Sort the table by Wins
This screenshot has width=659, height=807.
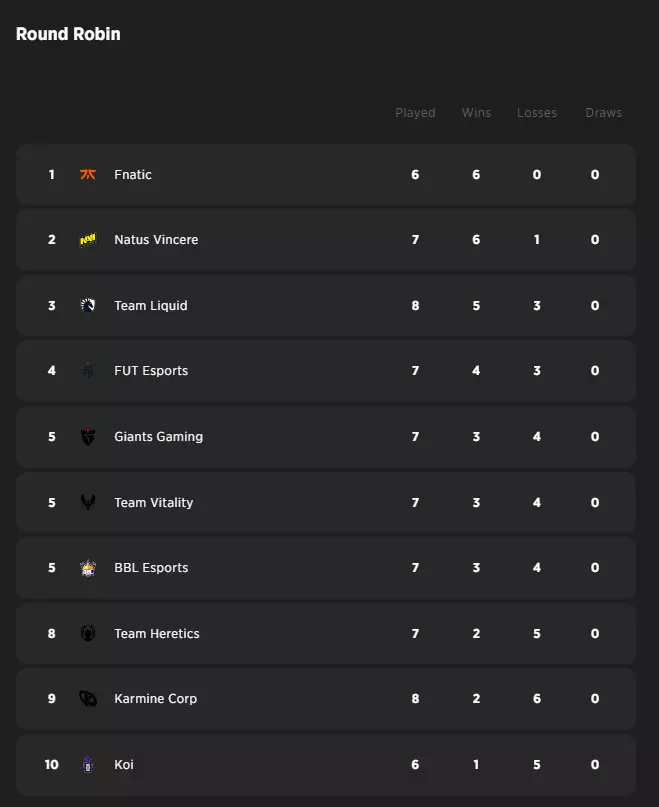point(476,112)
